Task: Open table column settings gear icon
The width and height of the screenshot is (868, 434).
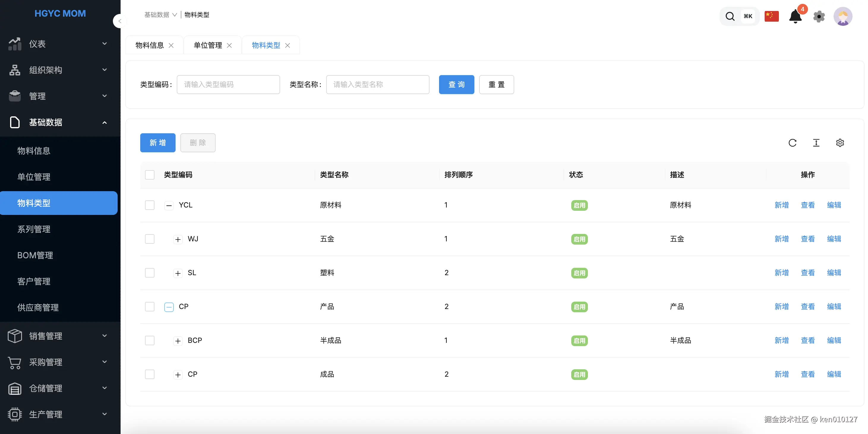Action: coord(840,143)
